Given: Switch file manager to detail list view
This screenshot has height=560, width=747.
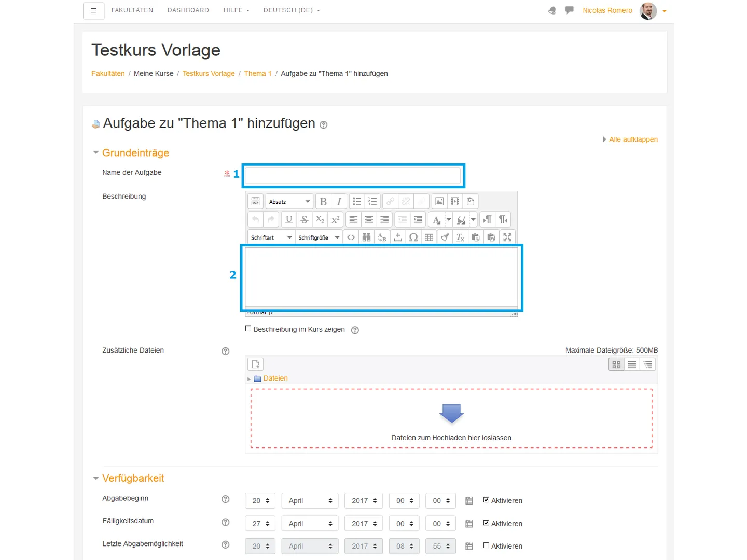Looking at the screenshot, I should click(x=632, y=365).
